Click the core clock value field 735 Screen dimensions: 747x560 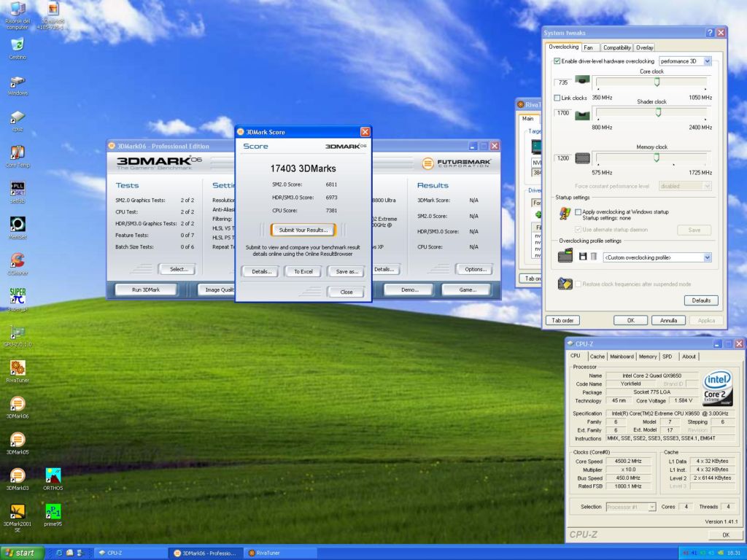pyautogui.click(x=563, y=82)
